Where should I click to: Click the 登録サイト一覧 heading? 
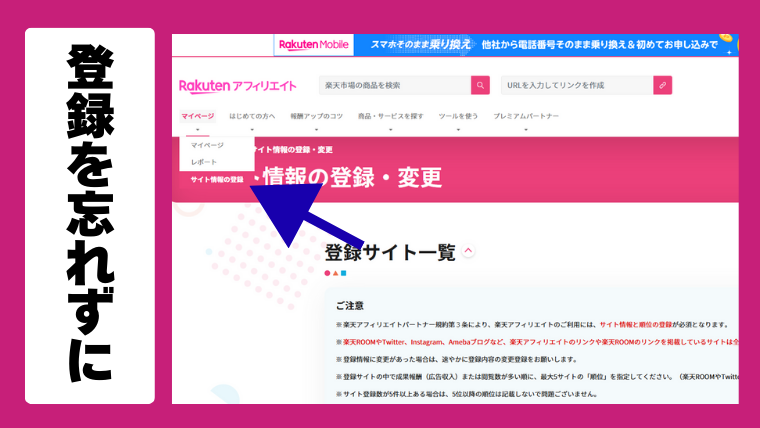(x=390, y=252)
